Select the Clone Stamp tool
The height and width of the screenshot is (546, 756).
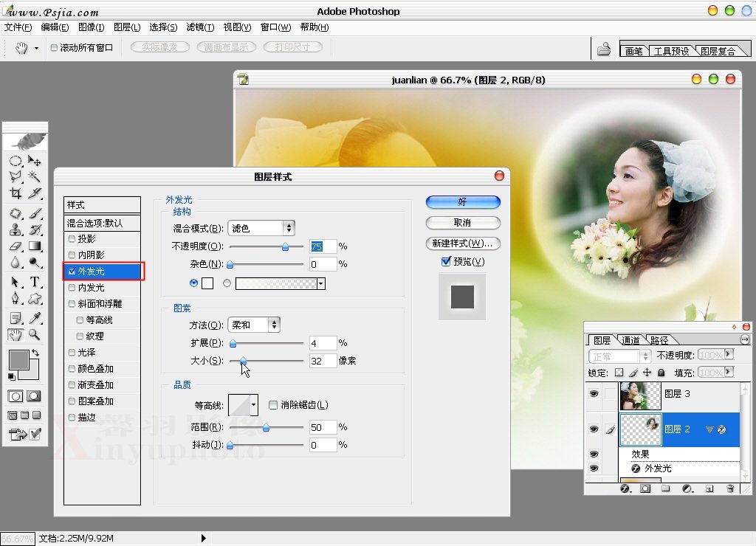[x=16, y=229]
